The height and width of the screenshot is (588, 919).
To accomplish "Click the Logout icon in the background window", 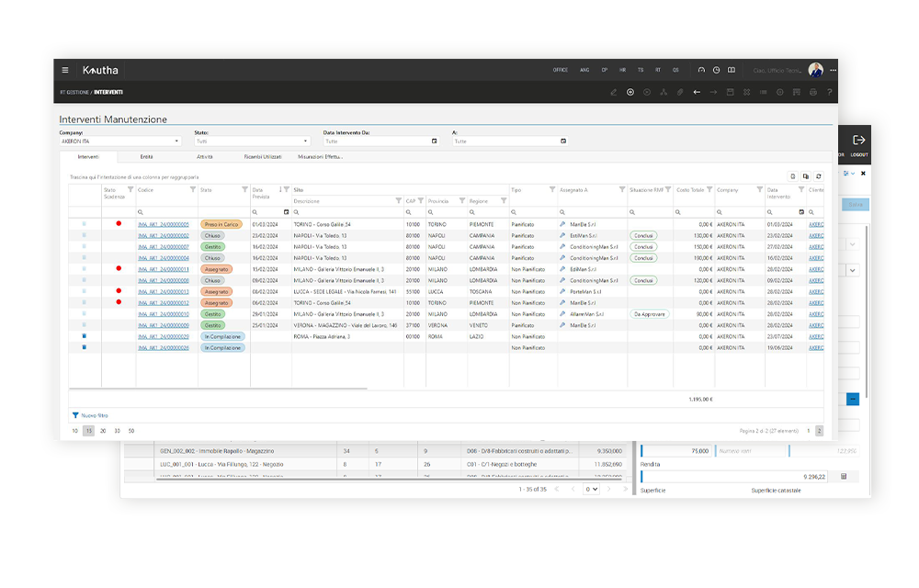I will coord(858,141).
